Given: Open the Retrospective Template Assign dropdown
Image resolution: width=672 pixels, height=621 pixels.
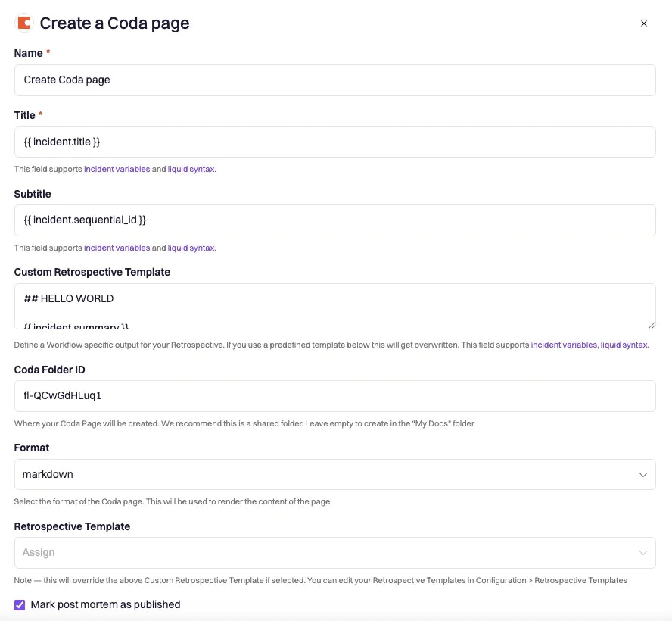Looking at the screenshot, I should (x=334, y=553).
